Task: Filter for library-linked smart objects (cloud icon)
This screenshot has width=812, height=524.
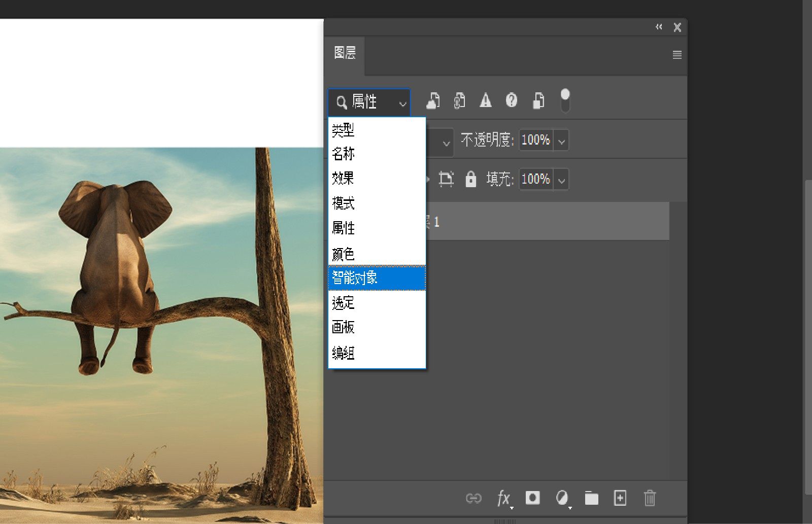Action: (x=433, y=100)
